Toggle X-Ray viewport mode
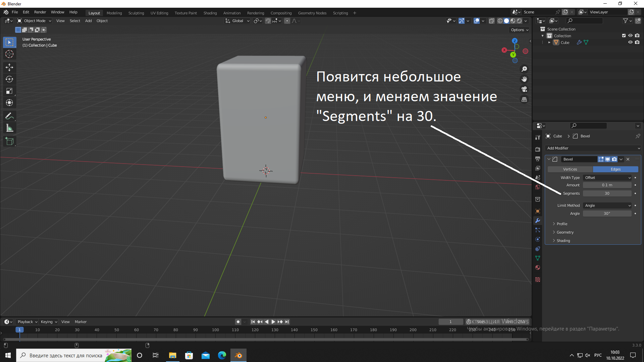The image size is (644, 362). [491, 21]
